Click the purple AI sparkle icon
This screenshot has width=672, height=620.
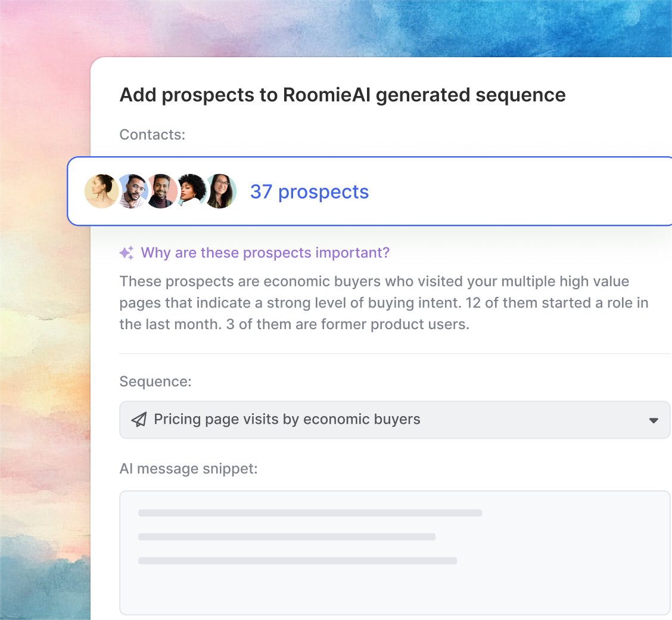[126, 253]
